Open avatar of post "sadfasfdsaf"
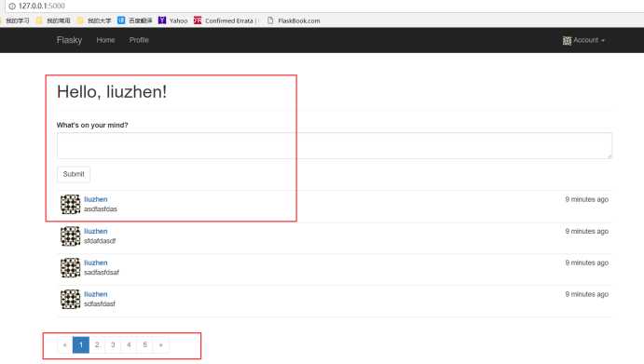 click(70, 267)
